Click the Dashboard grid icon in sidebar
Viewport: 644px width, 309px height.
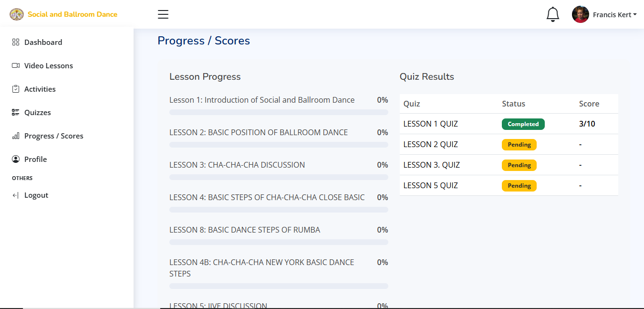pyautogui.click(x=16, y=42)
